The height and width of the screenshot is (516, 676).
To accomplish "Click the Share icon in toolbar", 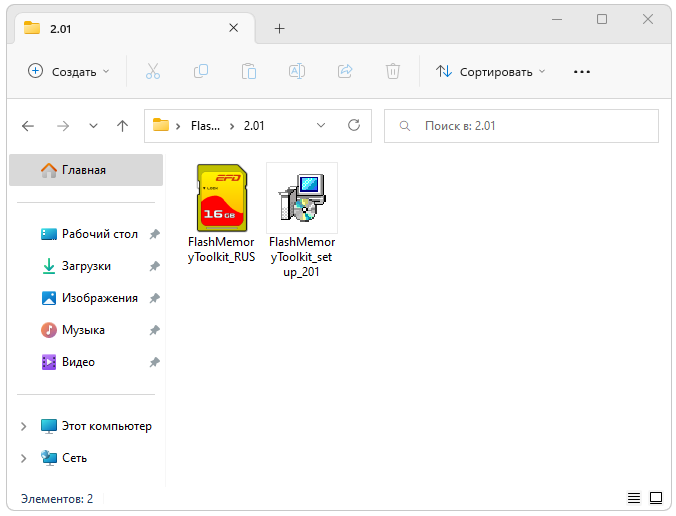I will 345,71.
